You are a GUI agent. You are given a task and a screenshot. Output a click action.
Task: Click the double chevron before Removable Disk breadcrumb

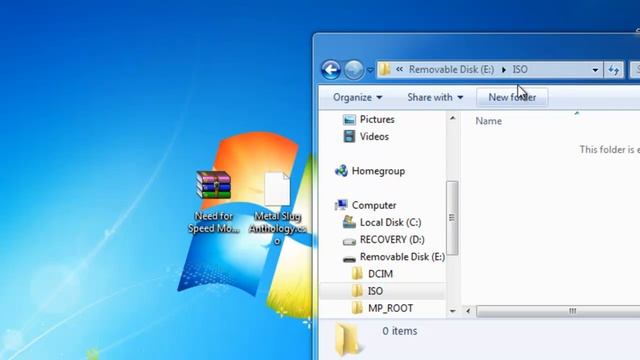[x=399, y=69]
